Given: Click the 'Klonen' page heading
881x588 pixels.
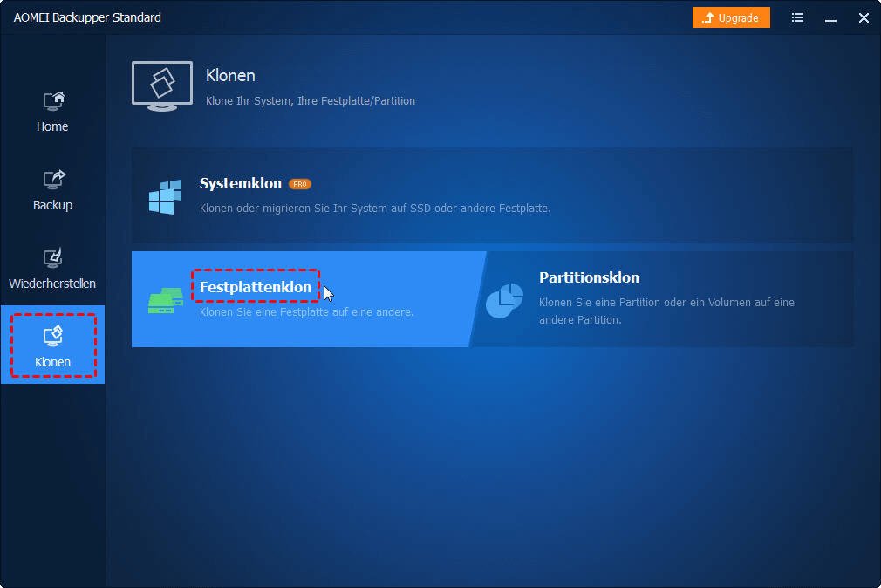Looking at the screenshot, I should click(230, 75).
